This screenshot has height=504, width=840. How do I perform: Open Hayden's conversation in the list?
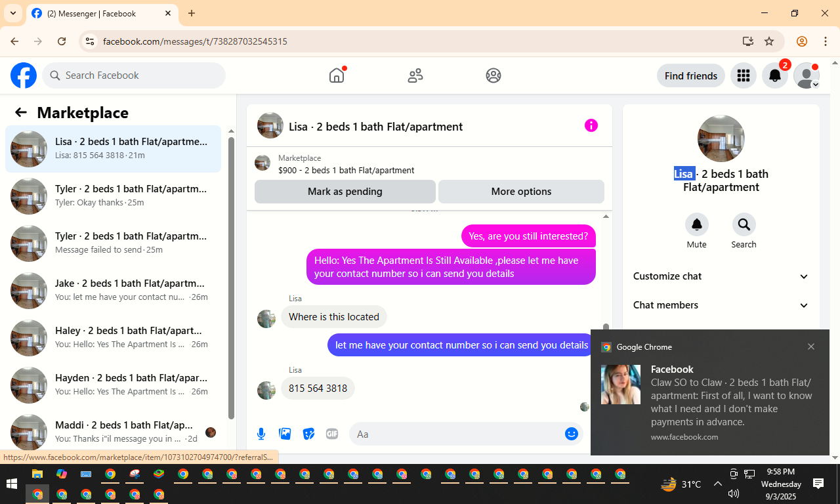pyautogui.click(x=114, y=385)
